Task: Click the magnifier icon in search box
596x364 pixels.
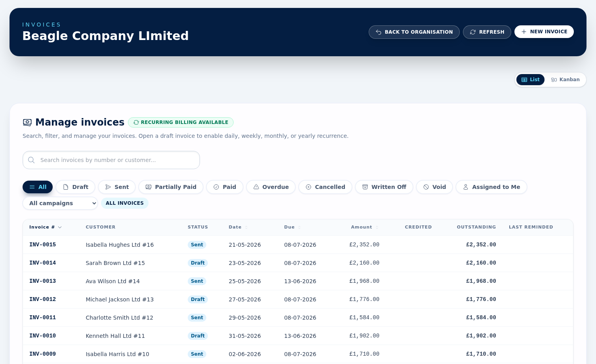Action: point(31,160)
